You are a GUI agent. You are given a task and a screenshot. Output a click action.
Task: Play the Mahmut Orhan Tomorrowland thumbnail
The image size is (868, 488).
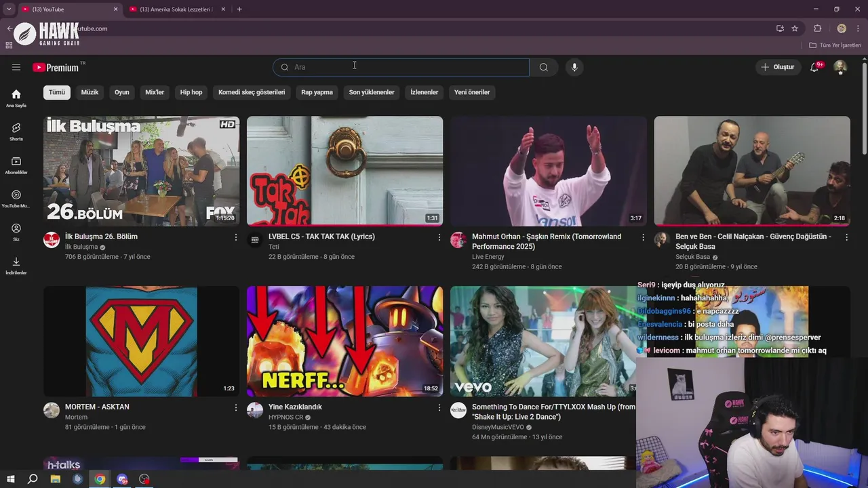tap(549, 171)
